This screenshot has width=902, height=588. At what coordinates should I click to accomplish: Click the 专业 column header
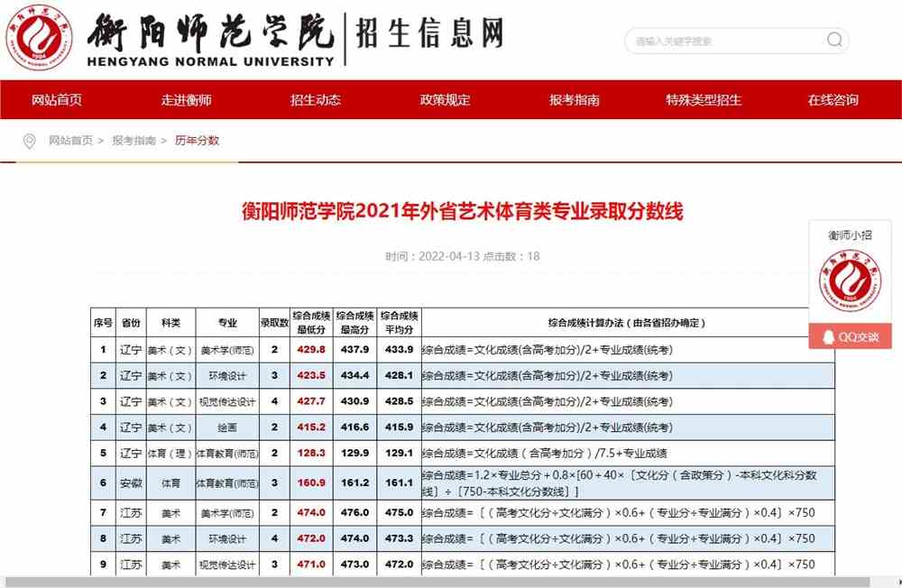point(227,323)
